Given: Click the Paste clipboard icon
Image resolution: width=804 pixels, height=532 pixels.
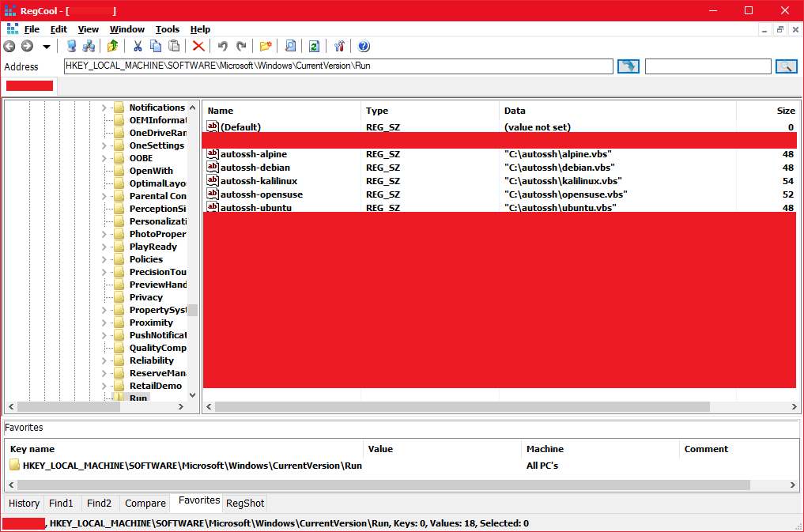Looking at the screenshot, I should click(175, 46).
